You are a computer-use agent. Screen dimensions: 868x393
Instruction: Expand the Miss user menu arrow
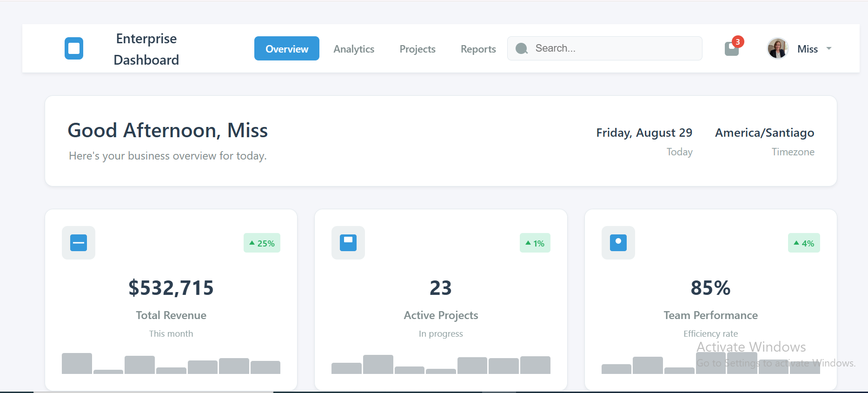click(828, 48)
